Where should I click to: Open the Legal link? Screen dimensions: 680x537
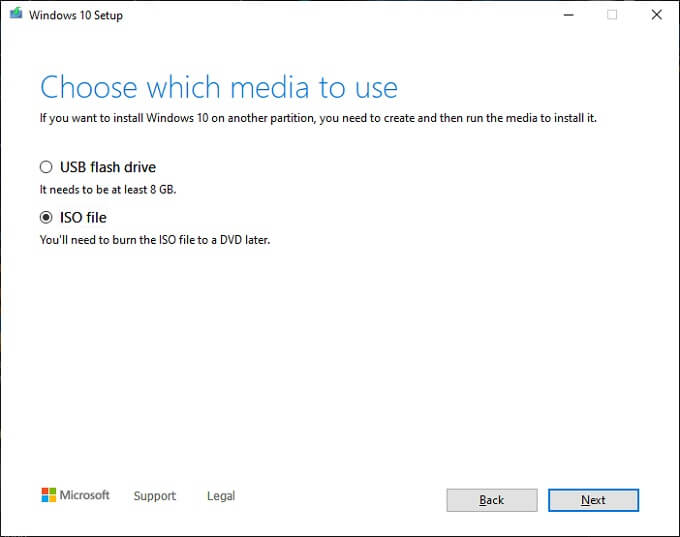coord(221,496)
